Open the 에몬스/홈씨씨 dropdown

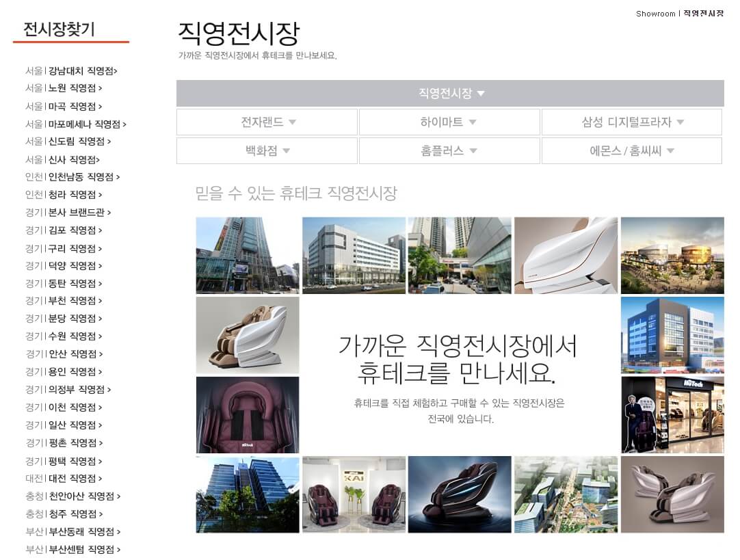click(632, 151)
